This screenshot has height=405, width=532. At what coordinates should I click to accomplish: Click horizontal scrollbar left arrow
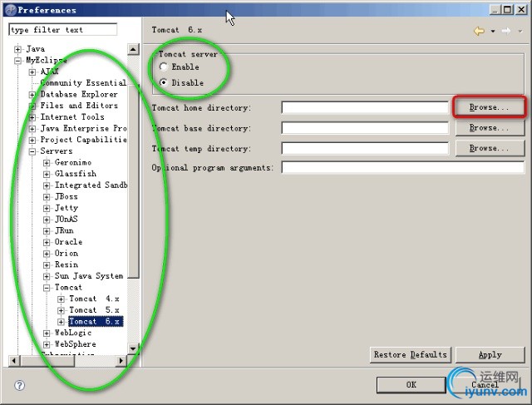[x=14, y=361]
